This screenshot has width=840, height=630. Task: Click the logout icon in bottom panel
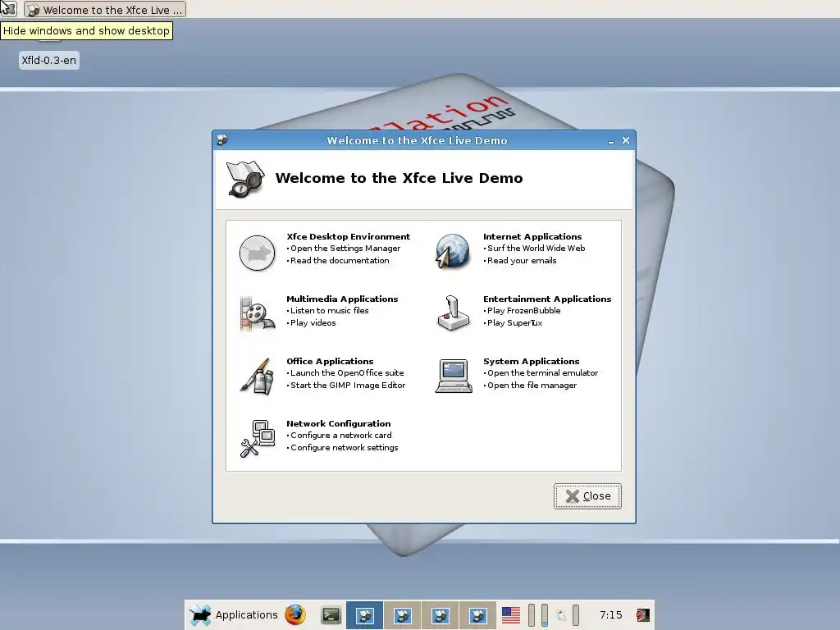pyautogui.click(x=643, y=615)
